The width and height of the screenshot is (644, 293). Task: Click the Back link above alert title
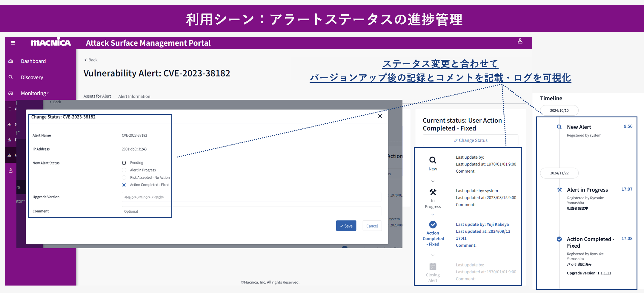[91, 60]
